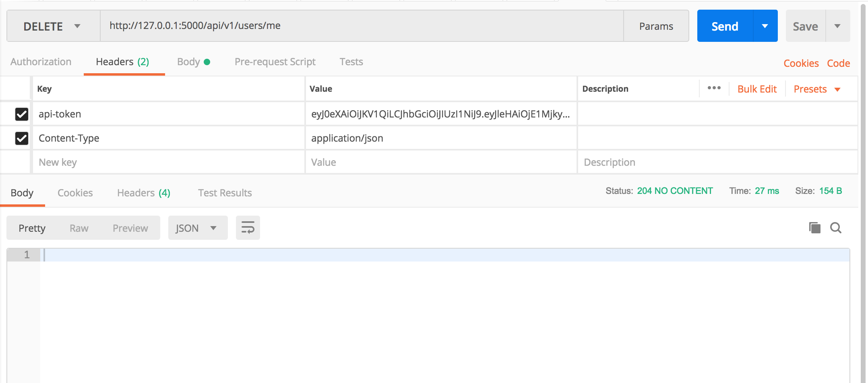Viewport: 868px width, 383px height.
Task: Uncheck the Content-Type header checkbox
Action: tap(22, 138)
